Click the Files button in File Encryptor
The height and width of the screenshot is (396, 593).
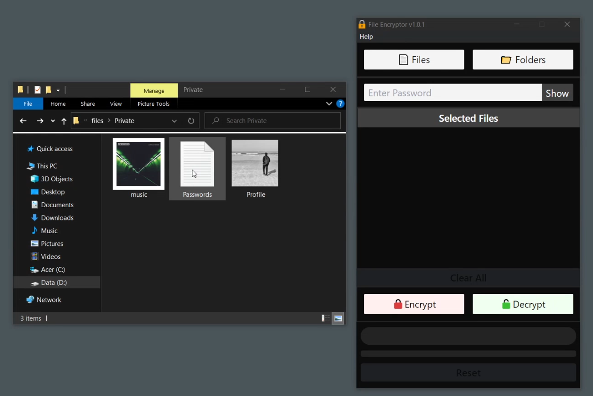point(414,60)
